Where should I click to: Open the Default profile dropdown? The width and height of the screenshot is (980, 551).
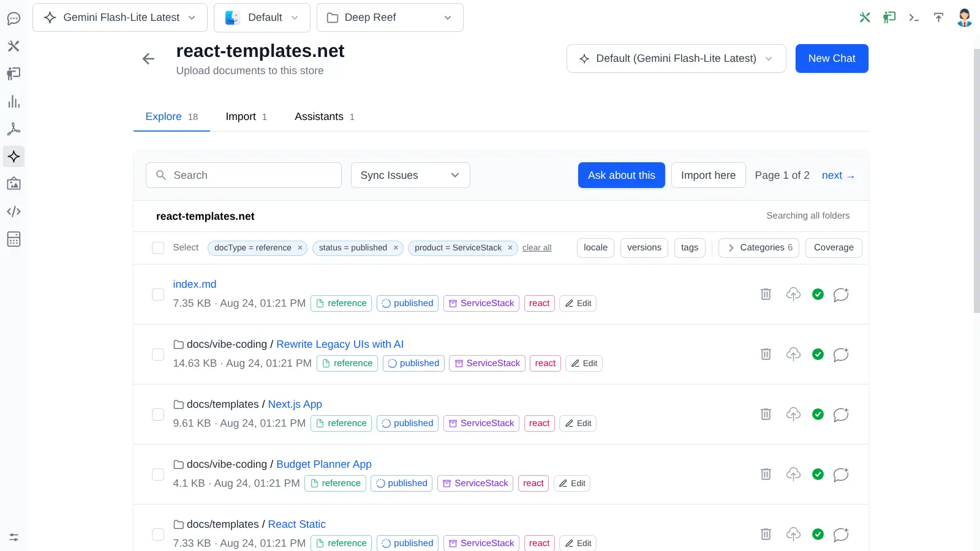click(262, 17)
